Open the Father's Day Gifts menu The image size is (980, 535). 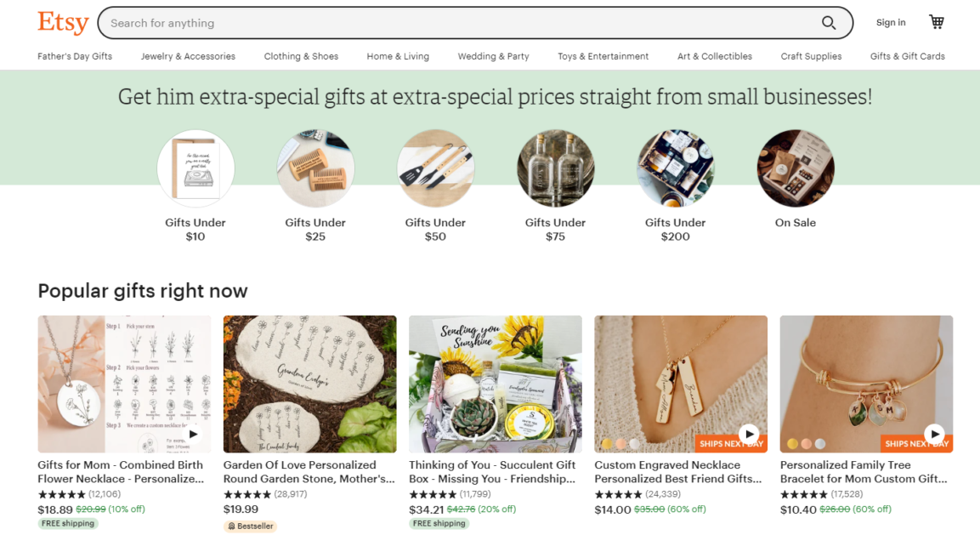pyautogui.click(x=75, y=56)
